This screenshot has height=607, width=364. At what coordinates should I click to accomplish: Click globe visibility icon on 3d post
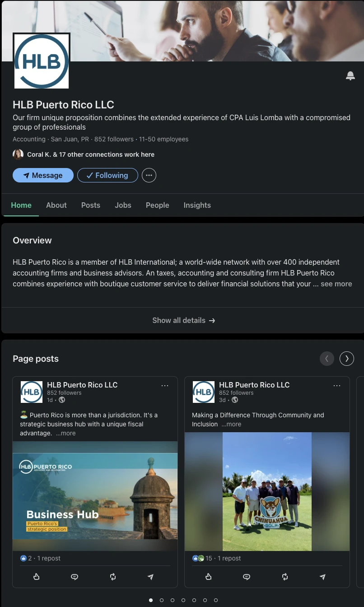(235, 400)
